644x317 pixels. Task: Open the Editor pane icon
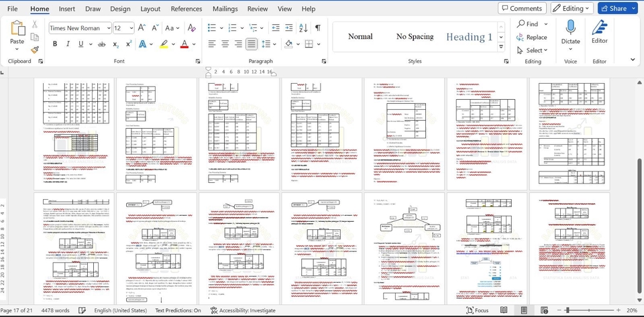tap(599, 27)
